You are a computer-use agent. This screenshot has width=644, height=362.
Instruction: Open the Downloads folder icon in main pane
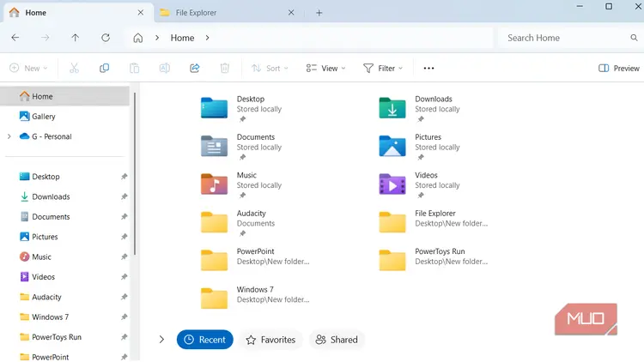(x=392, y=108)
